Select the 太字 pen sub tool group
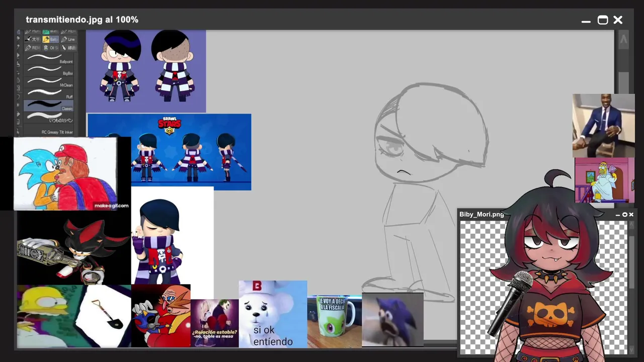Image resolution: width=644 pixels, height=362 pixels. pyautogui.click(x=33, y=39)
